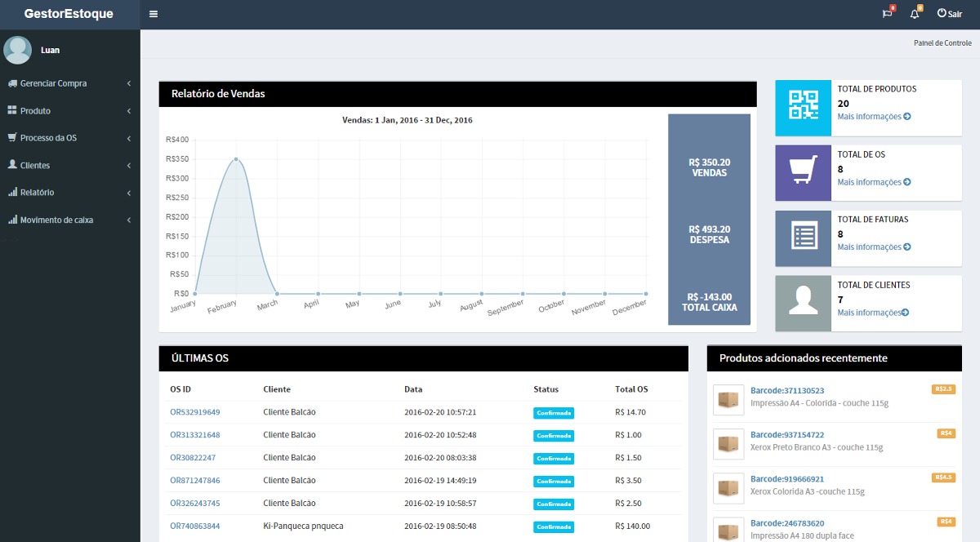This screenshot has width=980, height=542.
Task: Click the February data point on sales chart
Action: tap(236, 159)
